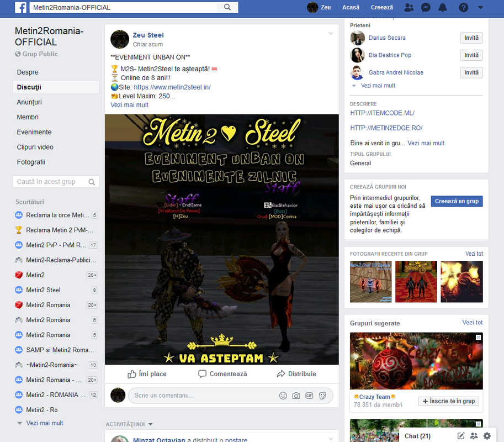504x442 pixels.
Task: Expand post text with Vezi mai mult
Action: pyautogui.click(x=129, y=105)
